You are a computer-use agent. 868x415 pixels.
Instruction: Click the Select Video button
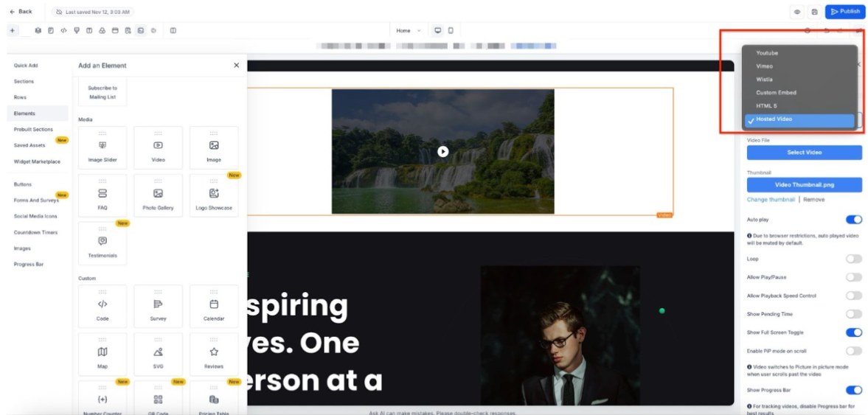point(805,152)
